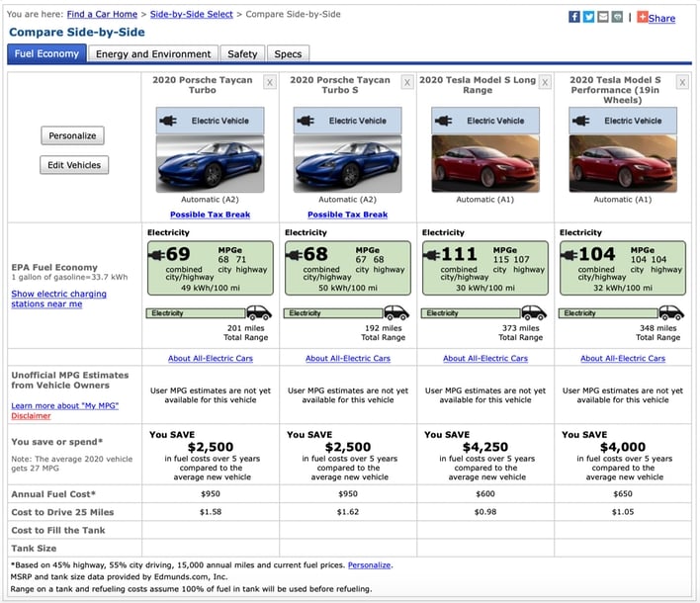
Task: Click the Porsche Taycan Turbo S photo
Action: (348, 164)
